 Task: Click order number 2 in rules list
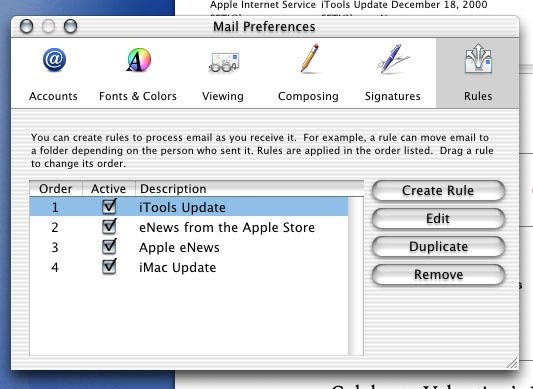tap(55, 227)
